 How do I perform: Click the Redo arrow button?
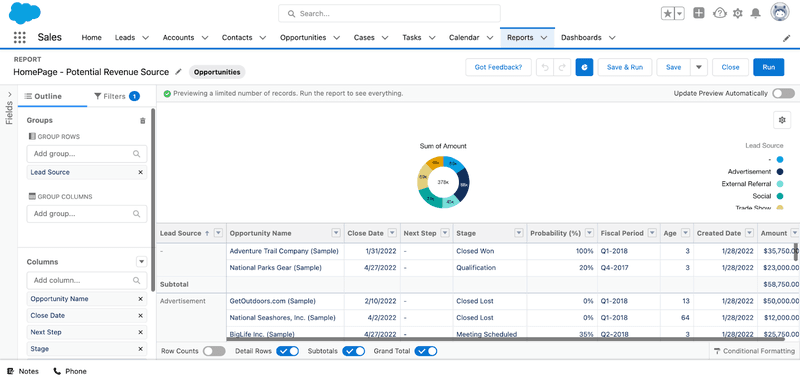[562, 67]
